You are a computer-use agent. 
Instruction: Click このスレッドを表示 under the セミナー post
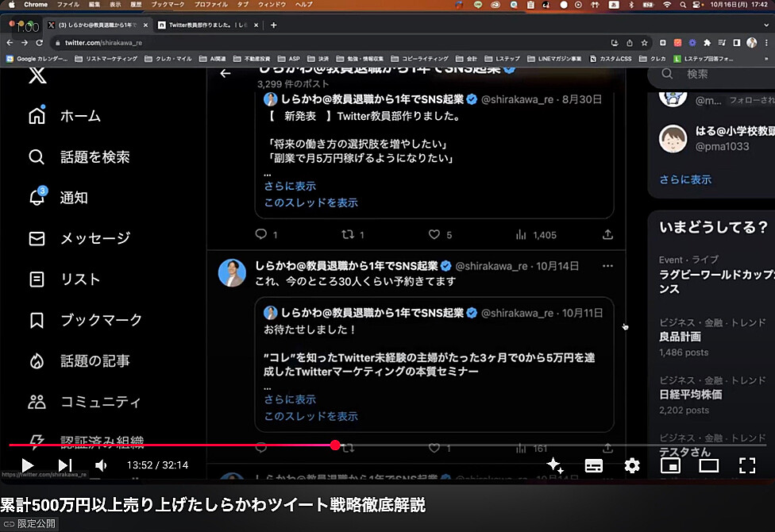(311, 416)
